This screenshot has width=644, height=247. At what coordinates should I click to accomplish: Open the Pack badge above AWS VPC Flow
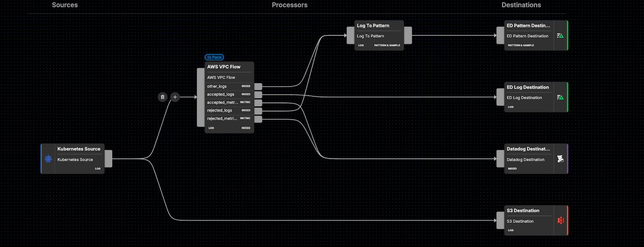(214, 57)
